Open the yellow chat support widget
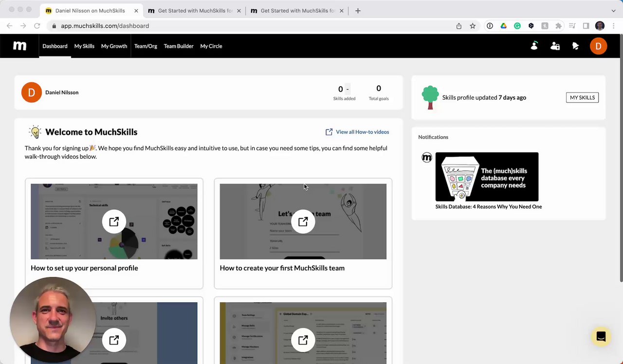Screen dimensions: 623x364 point(601,337)
